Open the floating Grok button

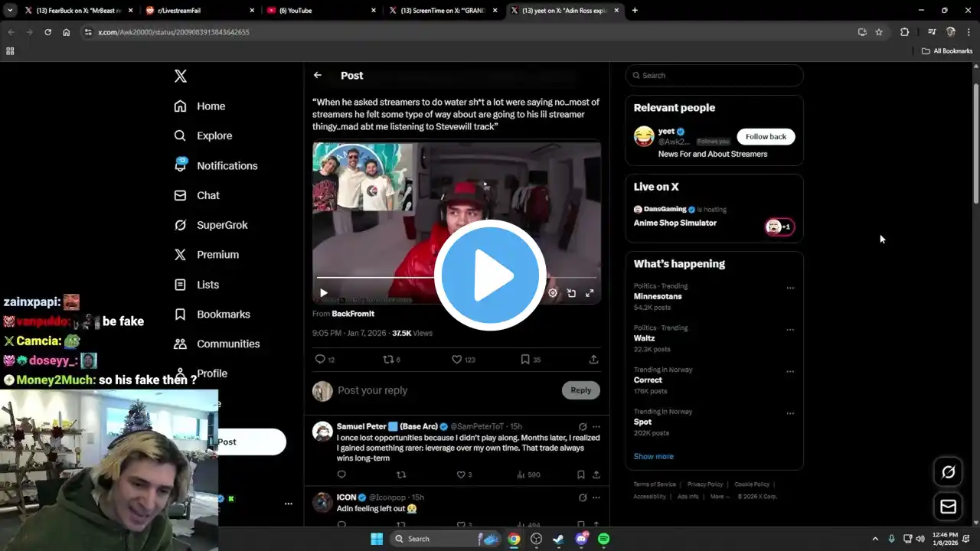(948, 472)
